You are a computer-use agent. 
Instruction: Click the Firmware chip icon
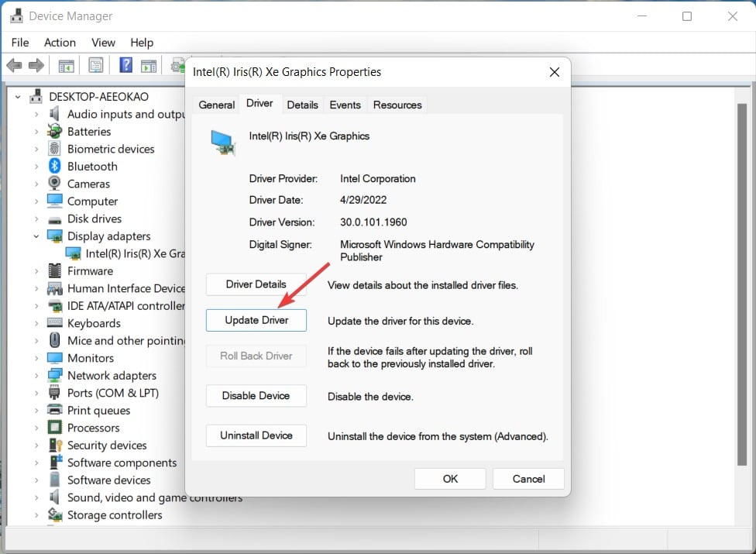click(x=54, y=270)
